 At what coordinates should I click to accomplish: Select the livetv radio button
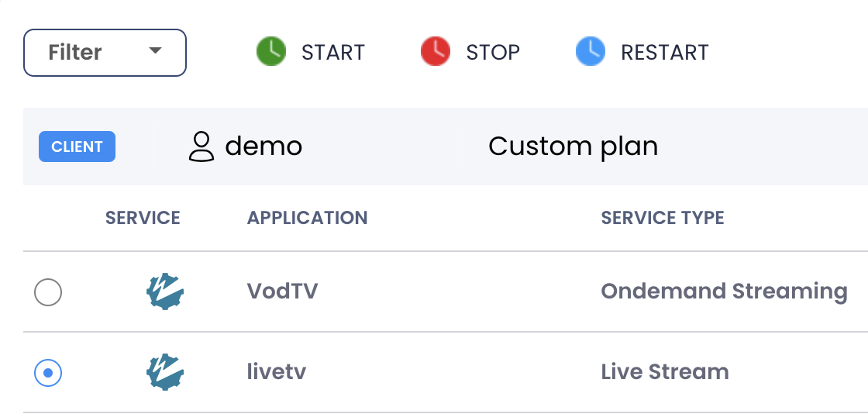[48, 373]
